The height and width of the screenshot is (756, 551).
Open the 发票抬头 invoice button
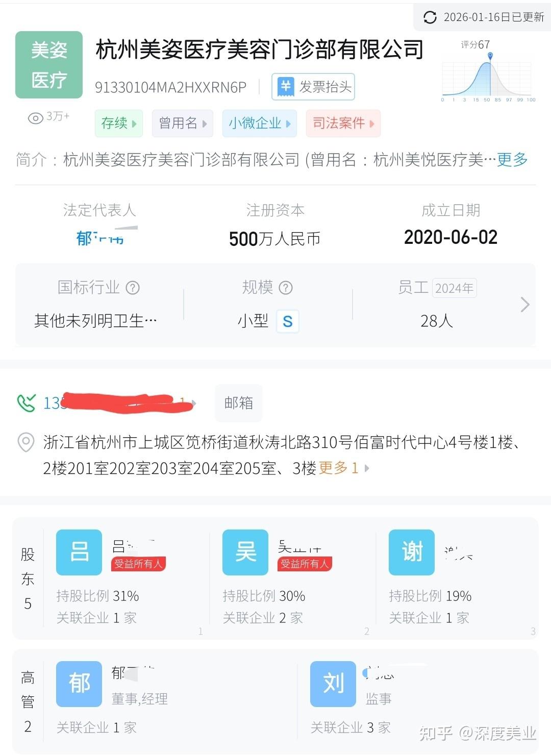313,87
